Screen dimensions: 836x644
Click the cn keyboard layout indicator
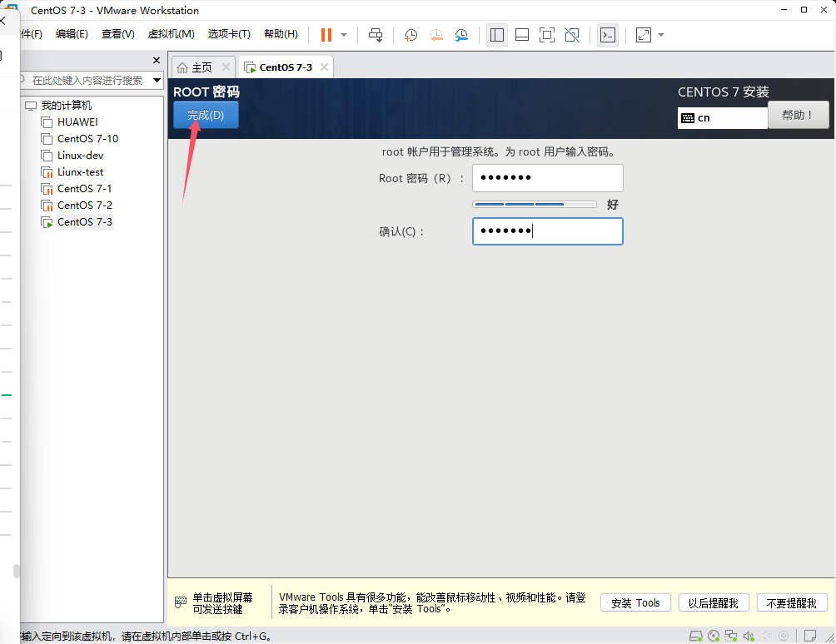click(x=723, y=117)
